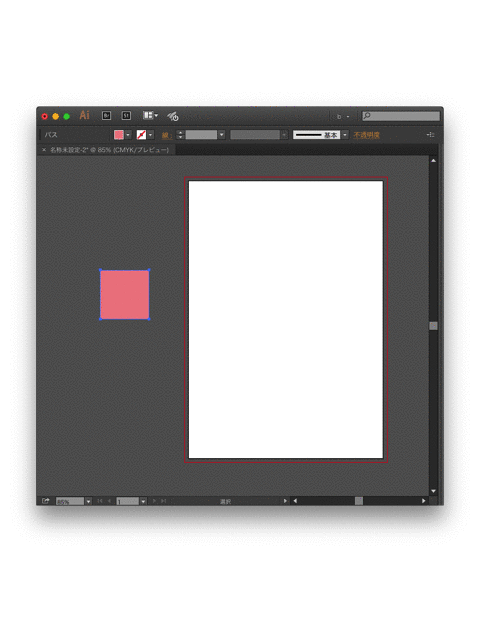Image resolution: width=480 pixels, height=640 pixels.
Task: Open the zoom level dropdown
Action: [88, 501]
